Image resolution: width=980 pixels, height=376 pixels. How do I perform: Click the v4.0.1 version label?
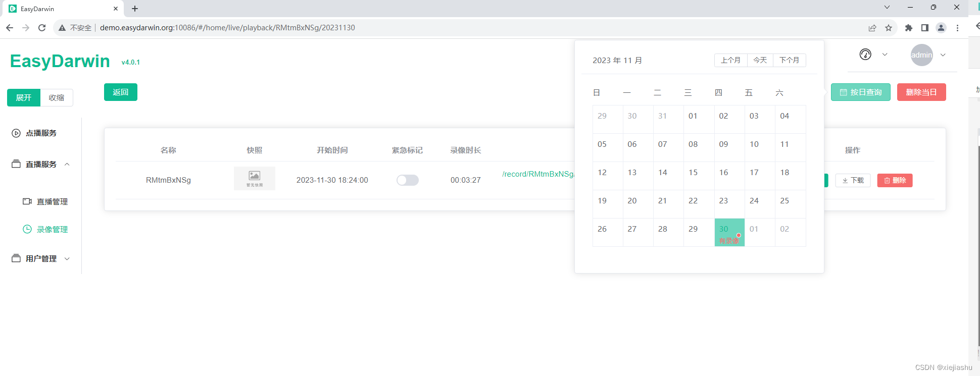point(131,63)
